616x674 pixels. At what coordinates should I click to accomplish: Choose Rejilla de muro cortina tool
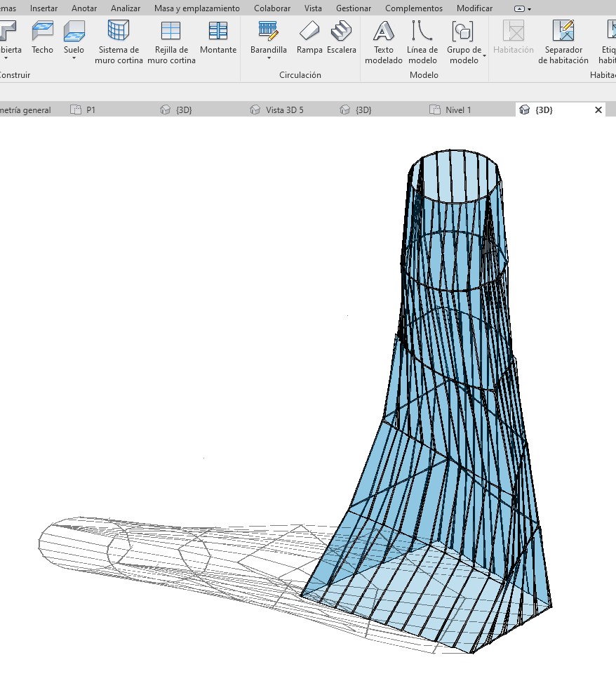[x=171, y=41]
